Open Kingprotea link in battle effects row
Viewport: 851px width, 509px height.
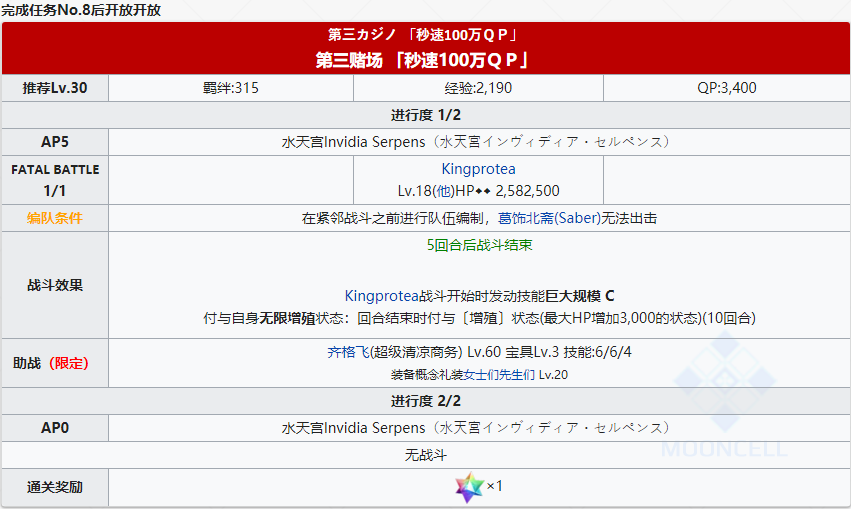382,296
